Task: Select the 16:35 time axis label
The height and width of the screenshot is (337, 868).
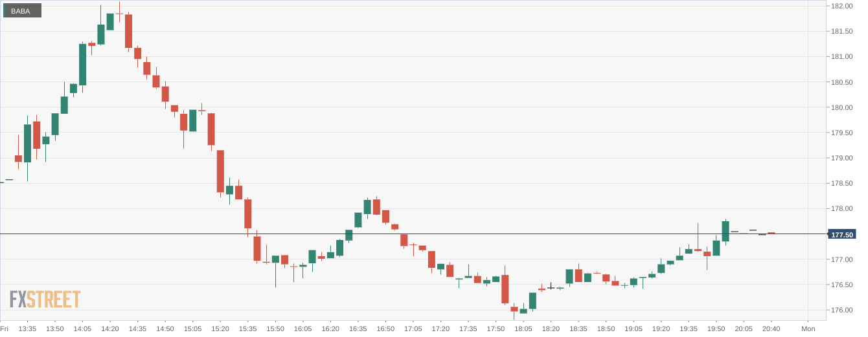Action: tap(358, 329)
